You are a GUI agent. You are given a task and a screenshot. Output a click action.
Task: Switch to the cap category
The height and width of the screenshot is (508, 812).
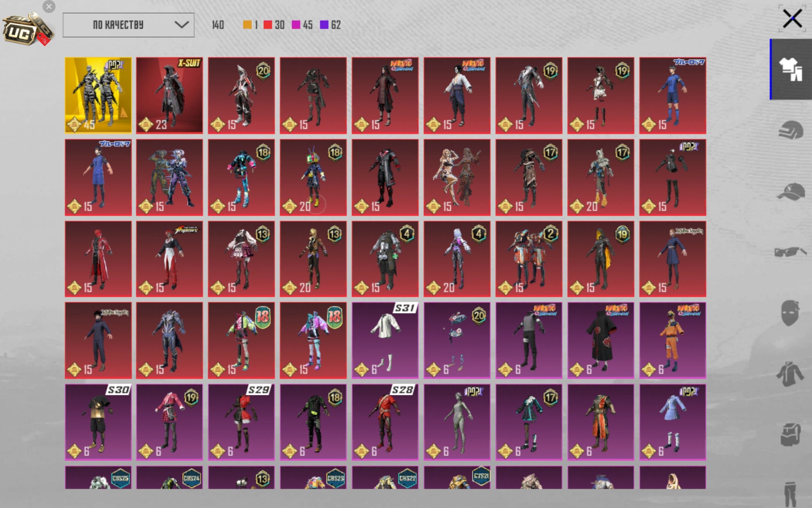[791, 191]
